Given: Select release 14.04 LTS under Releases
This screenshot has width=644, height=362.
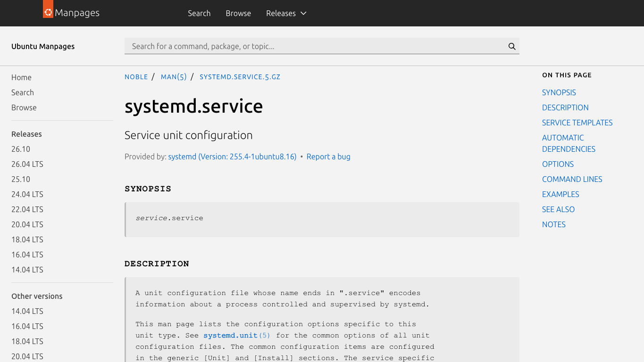Looking at the screenshot, I should click(27, 270).
